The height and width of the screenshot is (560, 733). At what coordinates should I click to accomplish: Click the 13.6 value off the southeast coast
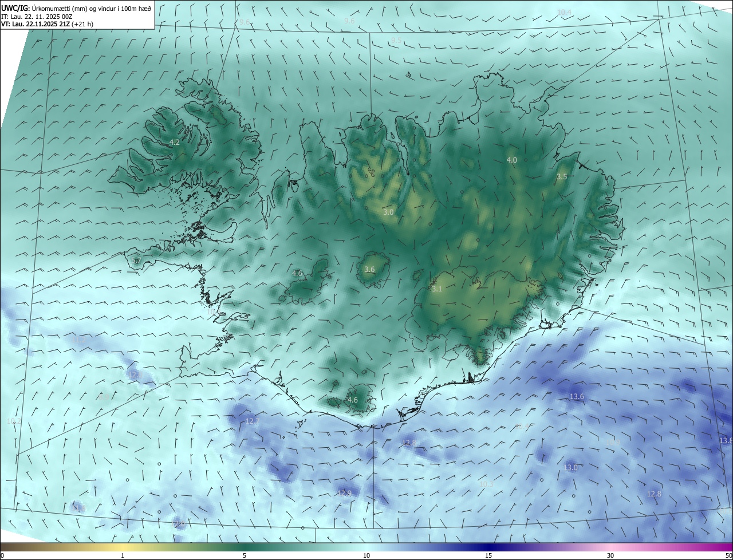tap(577, 396)
